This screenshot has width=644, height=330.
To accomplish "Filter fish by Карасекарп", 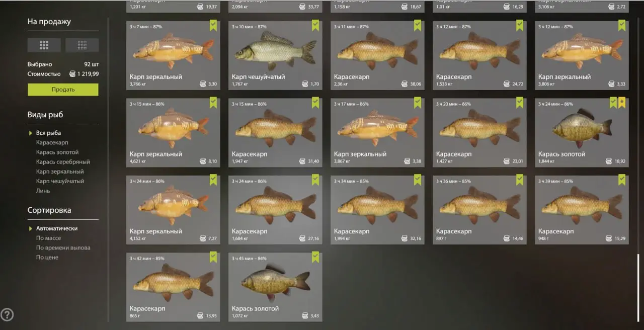I will coord(52,143).
